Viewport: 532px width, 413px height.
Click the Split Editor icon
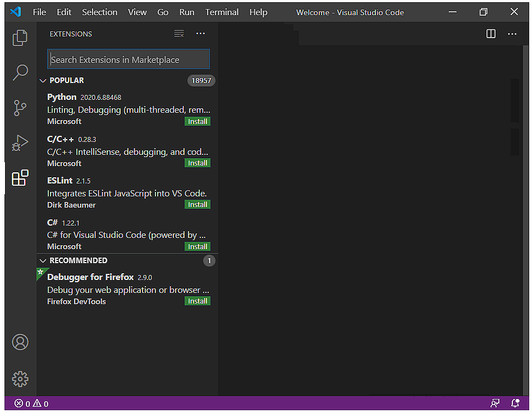490,34
